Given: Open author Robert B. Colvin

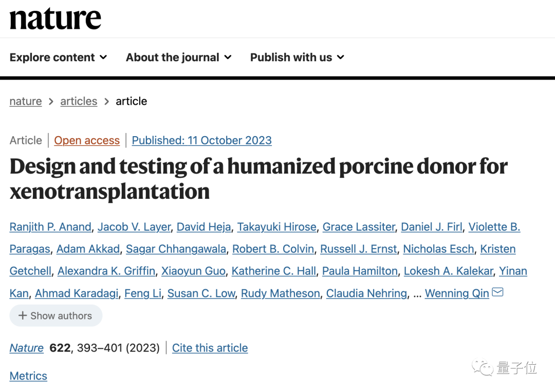Looking at the screenshot, I should tap(273, 249).
